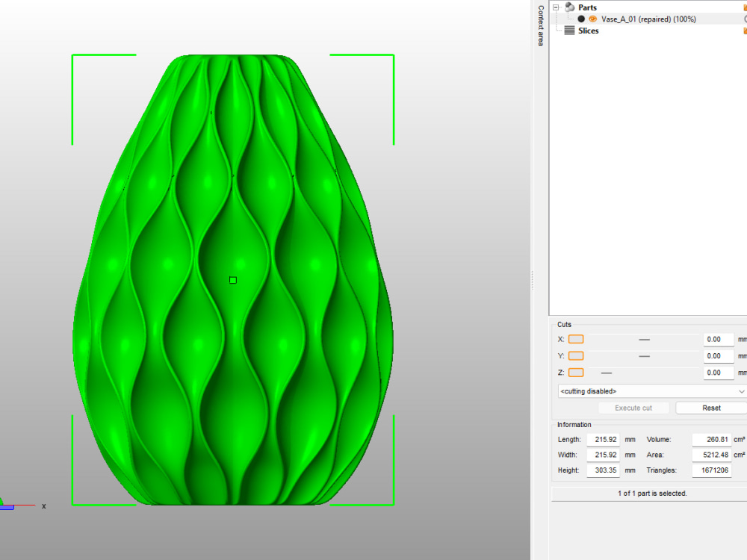Select Vase_A_01 (repaired) (100%) in tree
The height and width of the screenshot is (560, 747).
(x=648, y=19)
